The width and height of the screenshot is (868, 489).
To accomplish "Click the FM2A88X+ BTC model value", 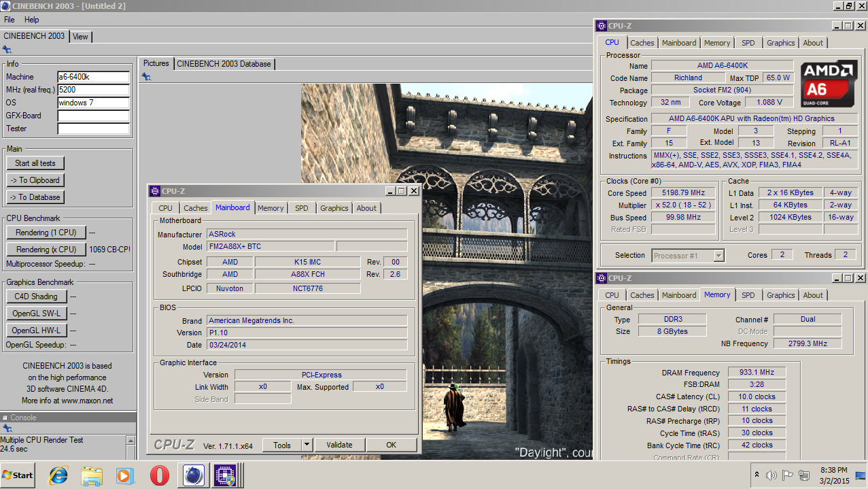I will [x=269, y=246].
